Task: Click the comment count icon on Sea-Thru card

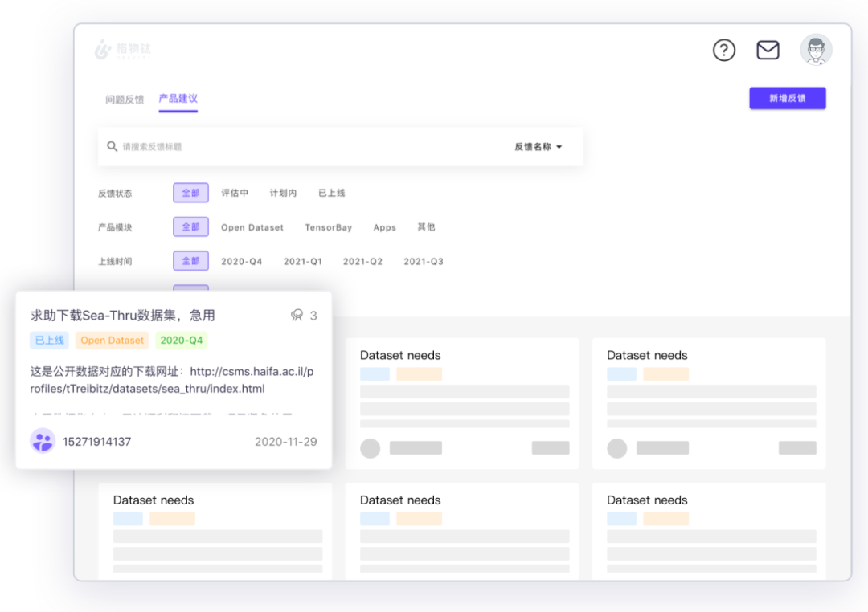Action: tap(297, 316)
